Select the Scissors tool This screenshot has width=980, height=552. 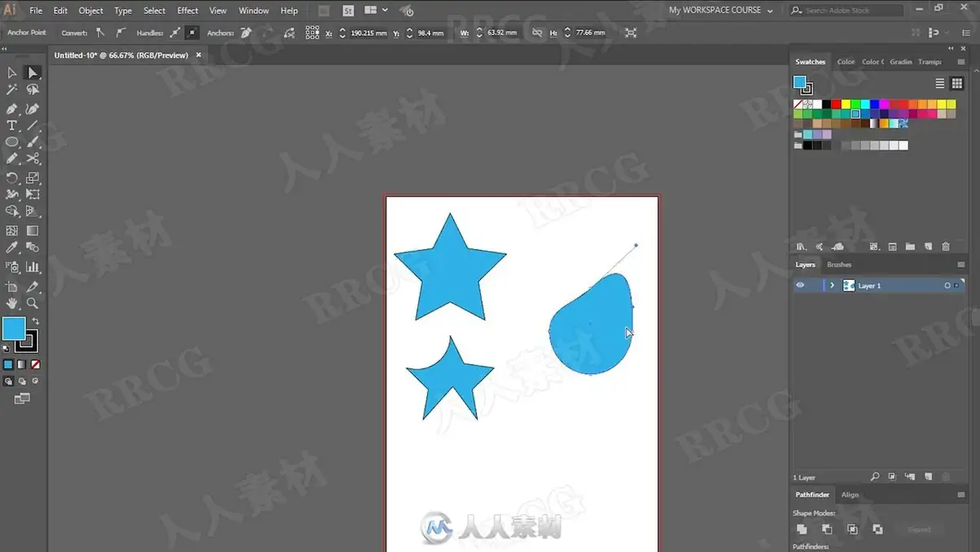[x=33, y=159]
